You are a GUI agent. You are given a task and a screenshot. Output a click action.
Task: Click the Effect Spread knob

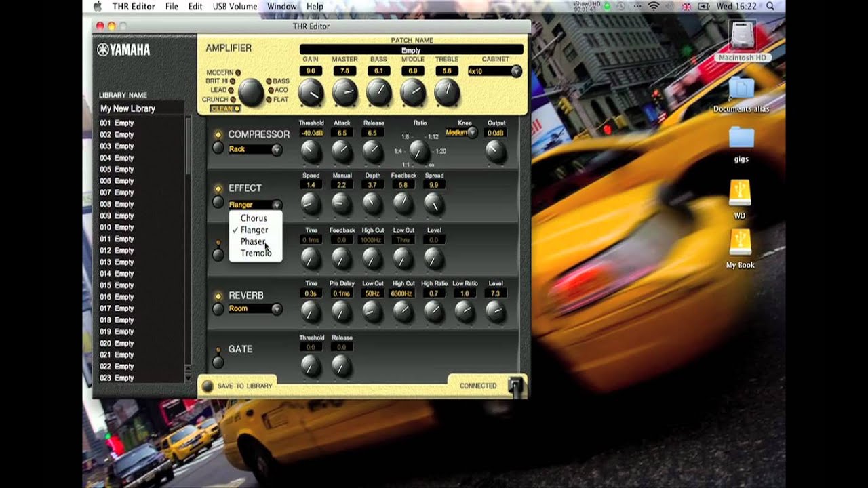click(x=434, y=203)
